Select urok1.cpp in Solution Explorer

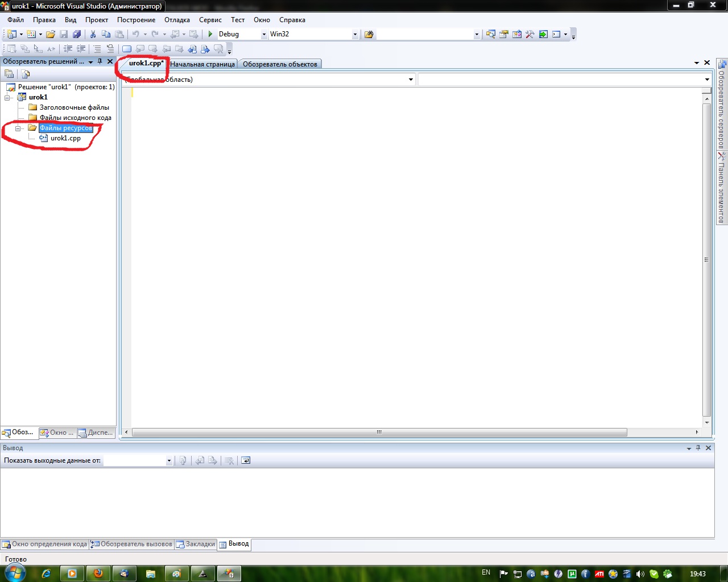click(x=65, y=138)
